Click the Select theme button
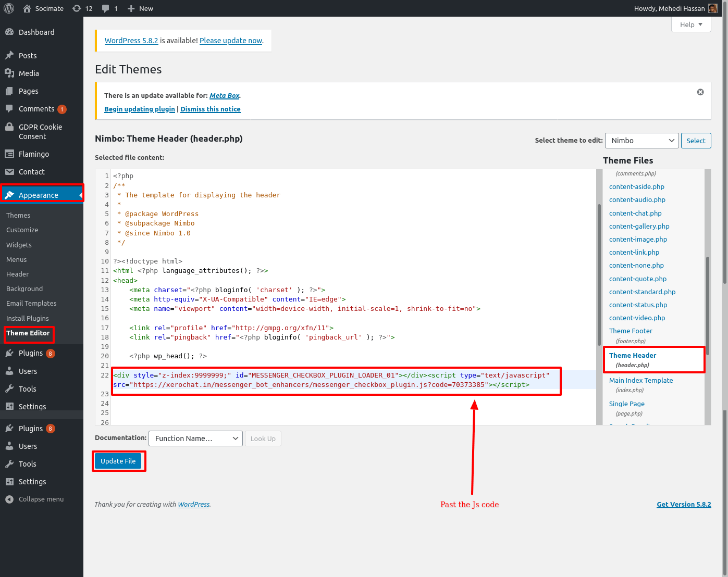The width and height of the screenshot is (728, 577). coord(696,141)
